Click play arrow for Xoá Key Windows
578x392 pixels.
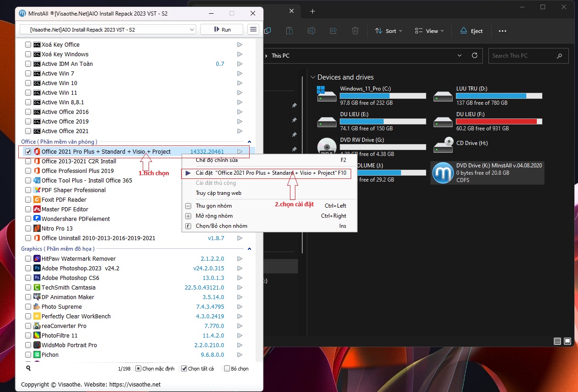tap(240, 54)
